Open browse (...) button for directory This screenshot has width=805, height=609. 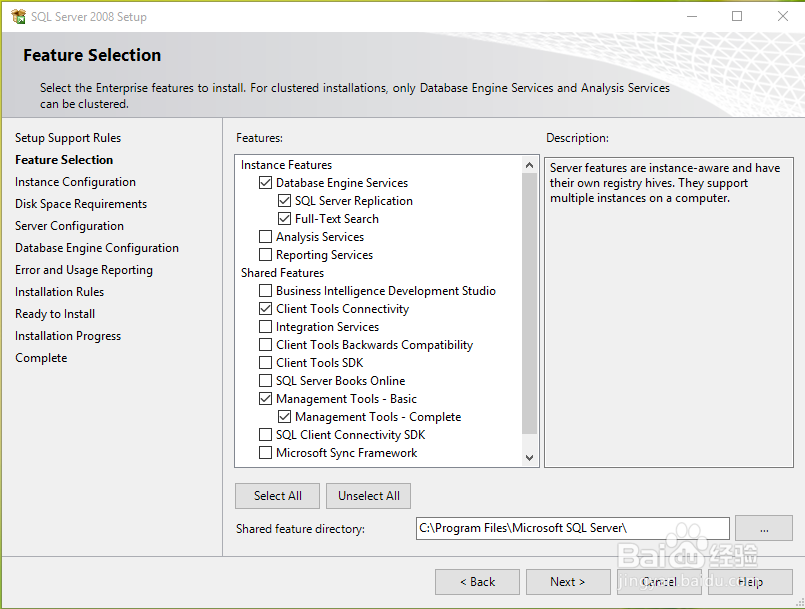[x=764, y=528]
